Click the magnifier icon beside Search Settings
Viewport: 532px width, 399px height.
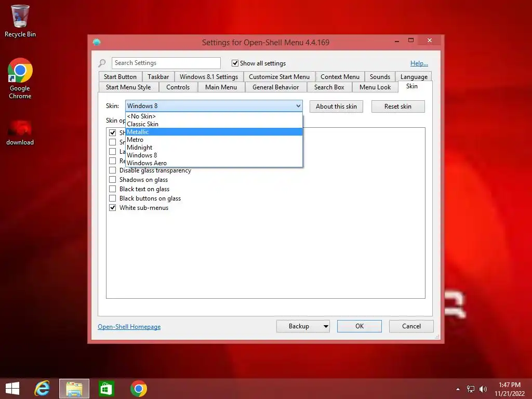coord(102,63)
